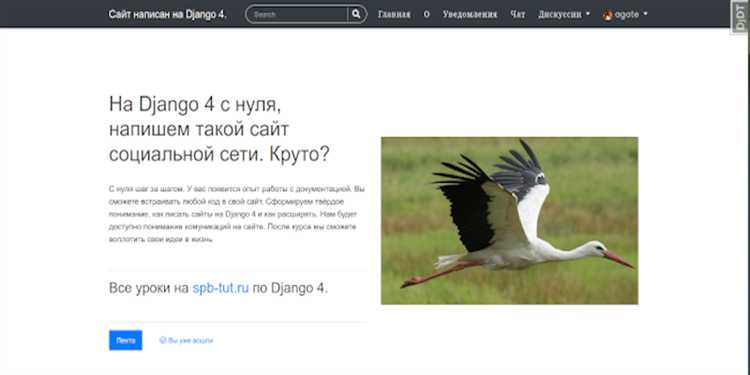The height and width of the screenshot is (375, 750).
Task: Open the О page in navbar
Action: pos(427,14)
